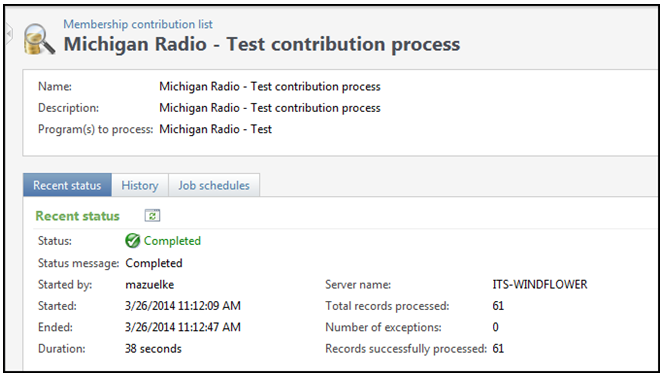Click the Started: label
Image resolution: width=664 pixels, height=376 pixels.
tap(57, 306)
